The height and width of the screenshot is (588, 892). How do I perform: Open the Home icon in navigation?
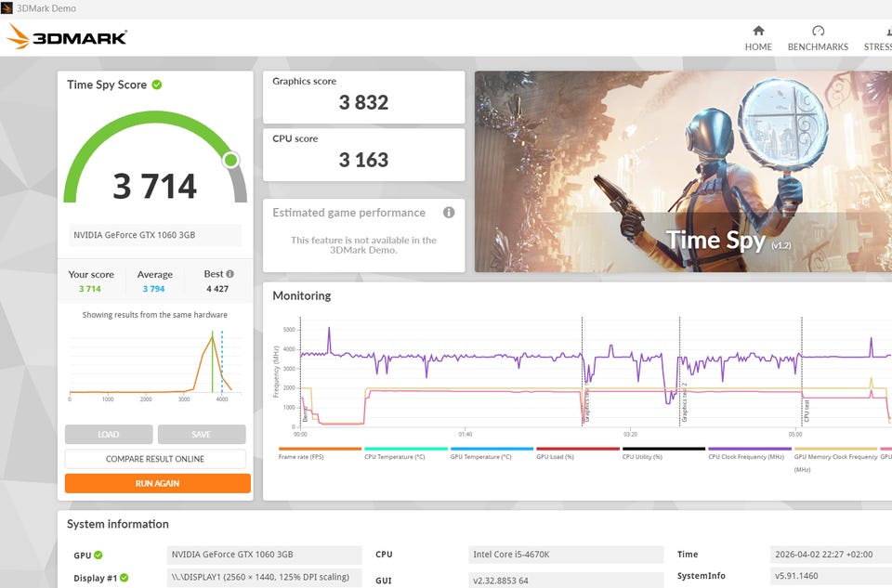coord(758,31)
